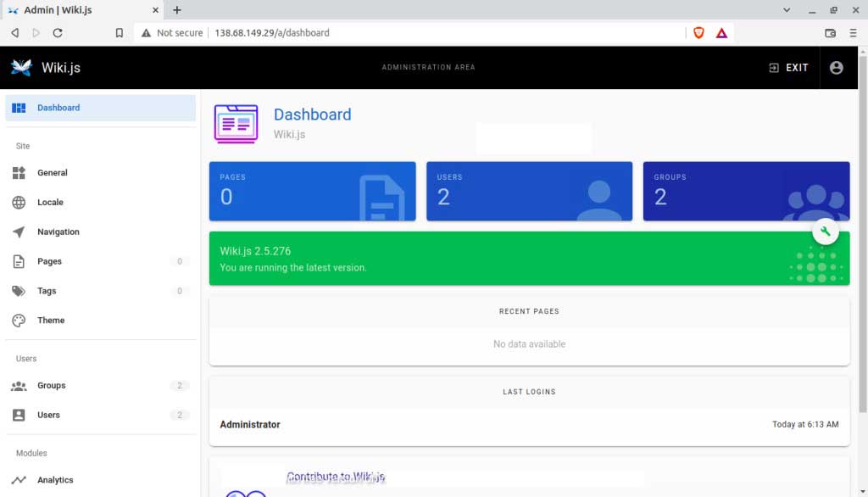
Task: Click the bookmark icon beside address bar
Action: click(x=120, y=33)
